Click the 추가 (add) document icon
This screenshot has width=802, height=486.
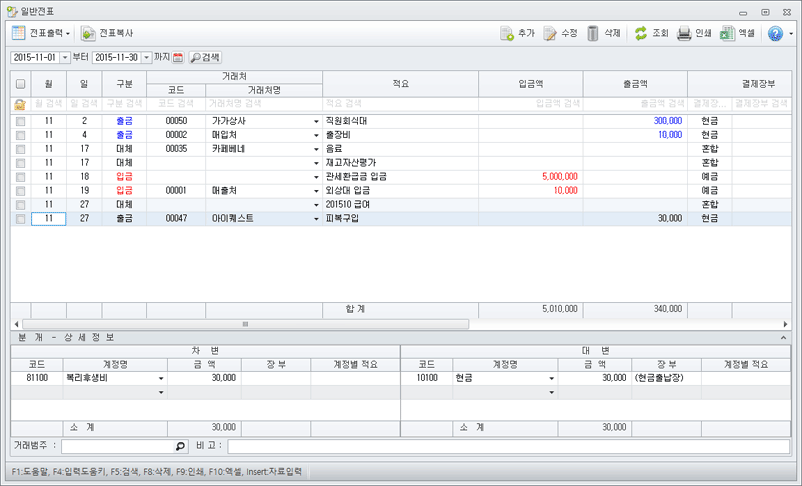click(x=507, y=33)
